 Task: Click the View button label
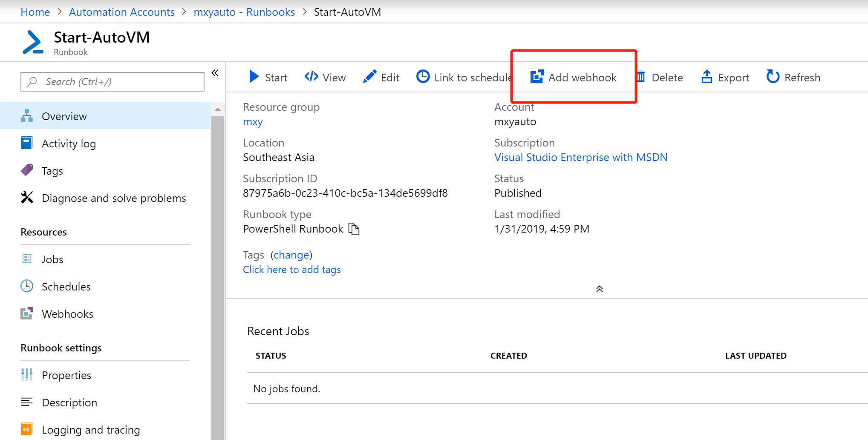point(334,78)
